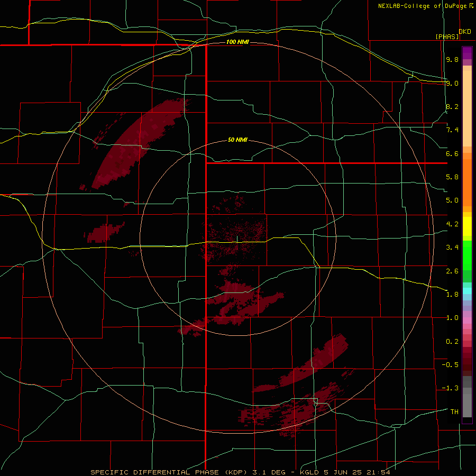Pick the 6.6 scale value
The width and height of the screenshot is (476, 476).
tap(452, 153)
